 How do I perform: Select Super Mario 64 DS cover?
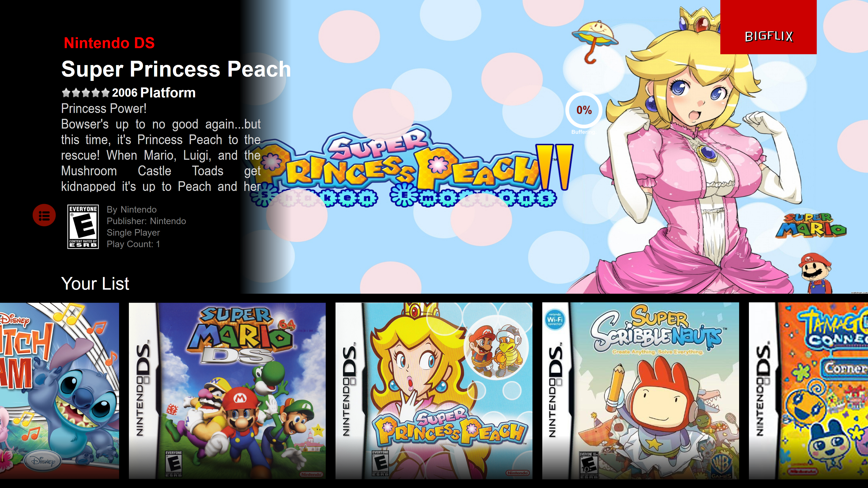(x=227, y=391)
